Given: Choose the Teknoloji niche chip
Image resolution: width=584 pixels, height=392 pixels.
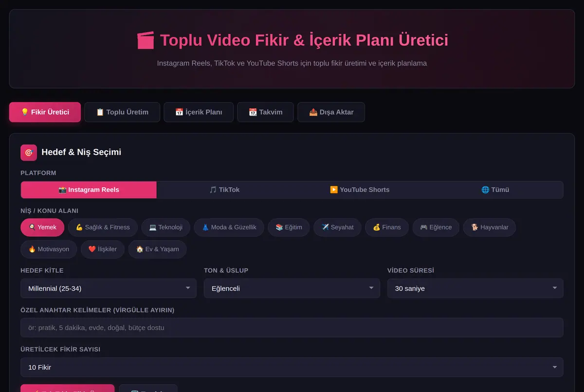Looking at the screenshot, I should [x=165, y=227].
